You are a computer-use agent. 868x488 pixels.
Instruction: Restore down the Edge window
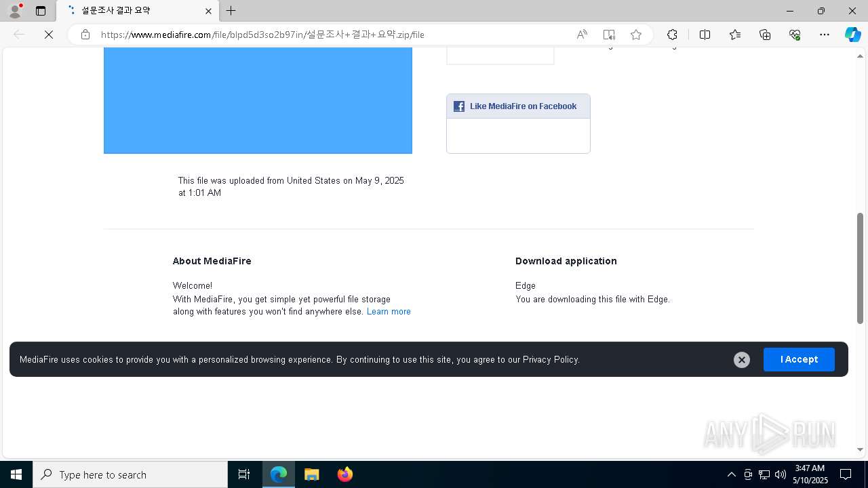coord(821,11)
